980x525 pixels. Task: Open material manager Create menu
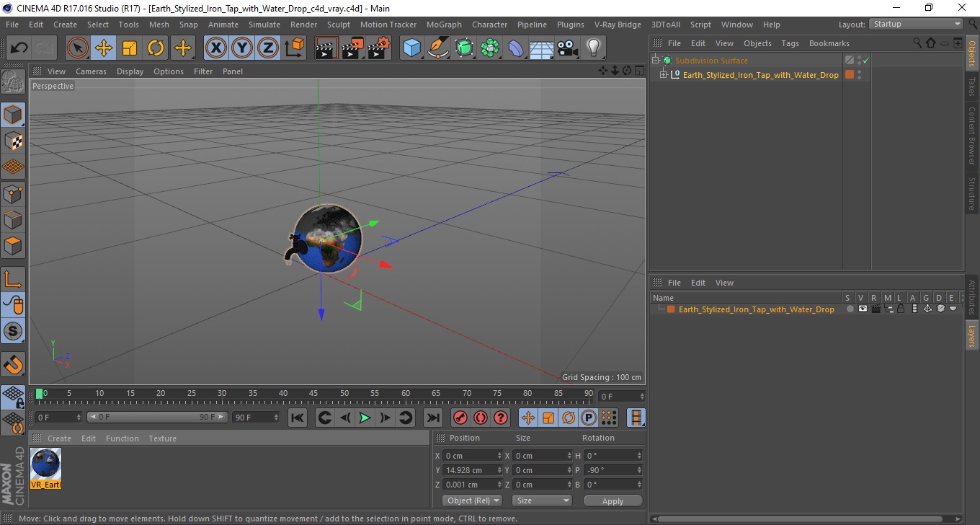[60, 438]
